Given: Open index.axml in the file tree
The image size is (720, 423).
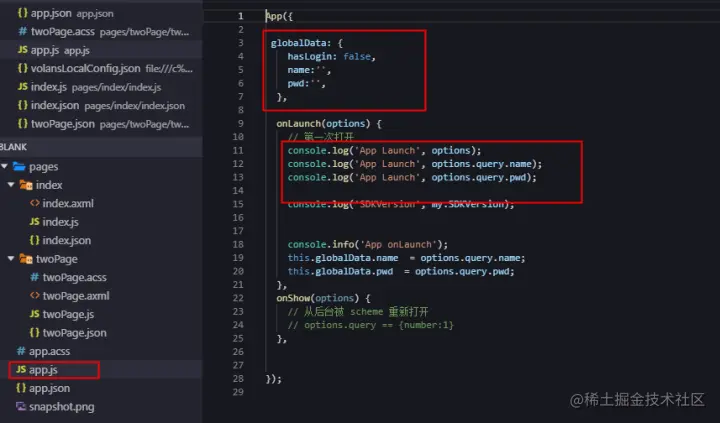Looking at the screenshot, I should [68, 203].
